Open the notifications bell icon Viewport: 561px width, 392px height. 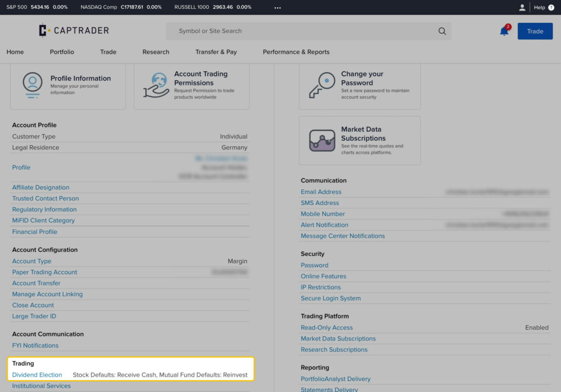click(504, 31)
